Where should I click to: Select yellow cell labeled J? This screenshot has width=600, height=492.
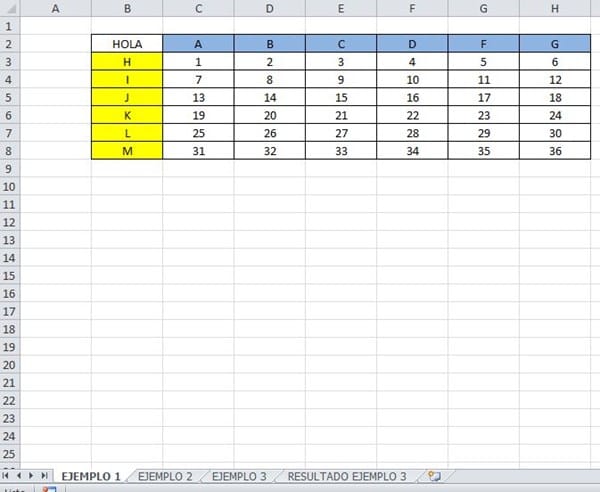(x=127, y=97)
